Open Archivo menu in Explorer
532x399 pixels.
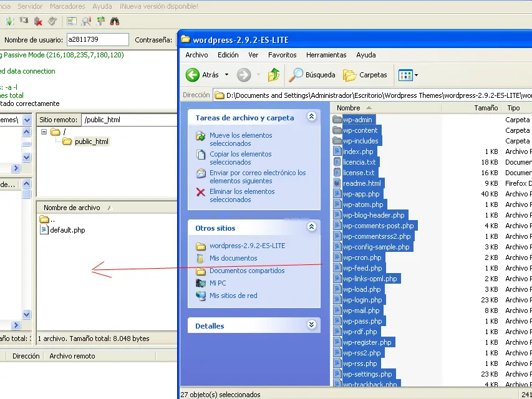click(x=196, y=55)
